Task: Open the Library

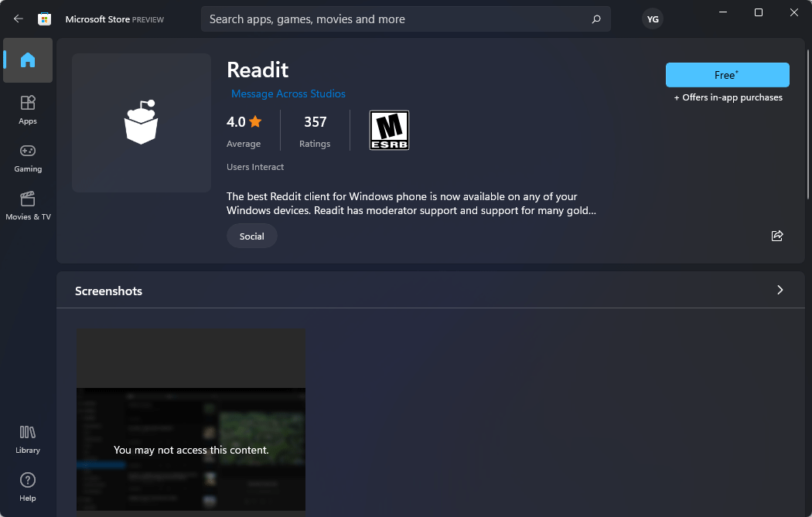Action: coord(28,440)
